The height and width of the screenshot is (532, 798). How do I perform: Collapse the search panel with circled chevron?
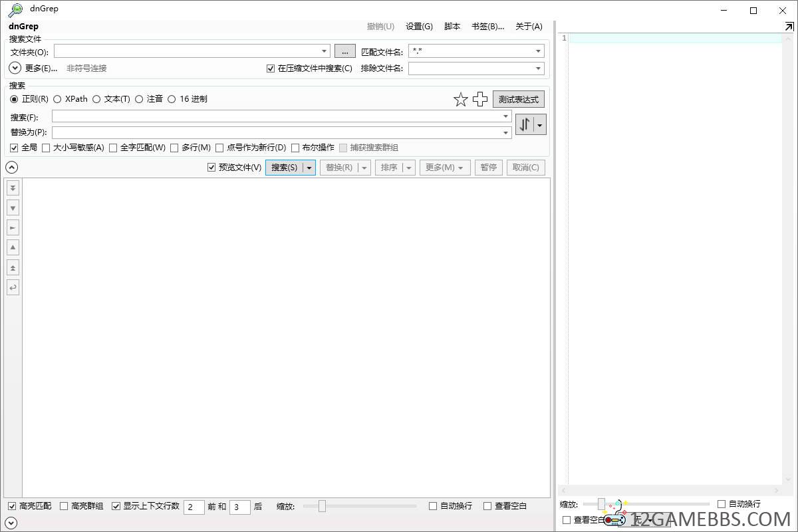point(11,168)
